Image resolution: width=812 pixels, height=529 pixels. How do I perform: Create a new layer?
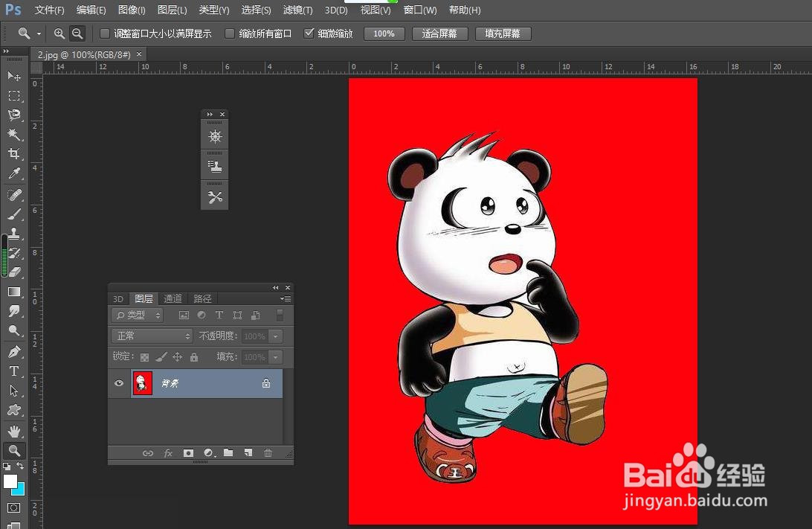click(x=248, y=453)
